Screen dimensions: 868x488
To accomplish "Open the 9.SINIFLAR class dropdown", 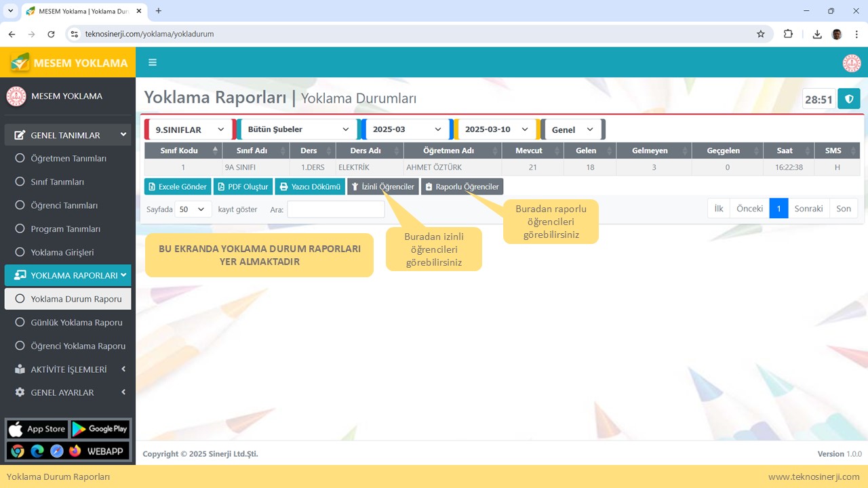I will [189, 129].
